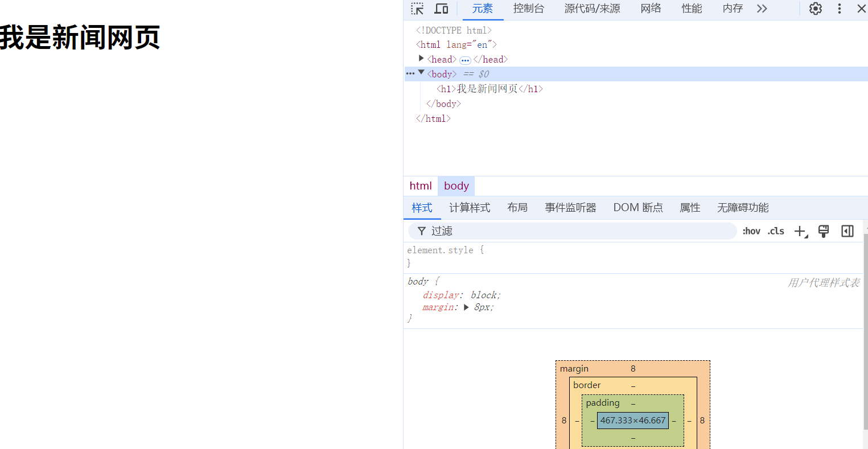The image size is (868, 449).
Task: Toggle the .cls element classes panel
Action: coord(776,231)
